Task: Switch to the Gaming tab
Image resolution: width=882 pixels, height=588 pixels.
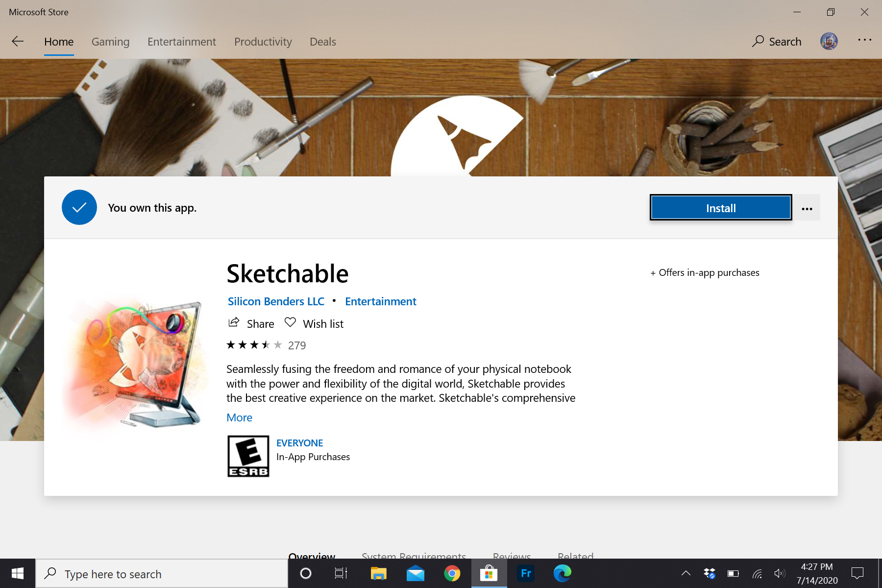Action: pyautogui.click(x=111, y=42)
